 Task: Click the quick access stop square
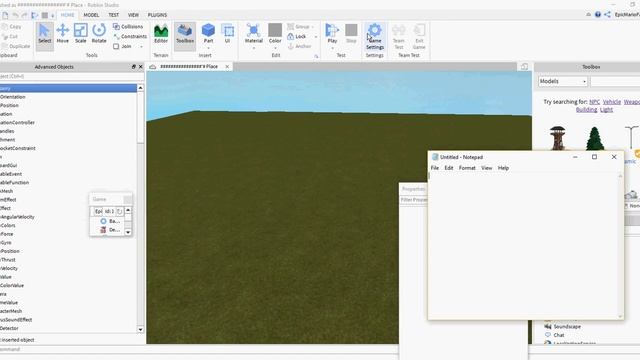(45, 15)
